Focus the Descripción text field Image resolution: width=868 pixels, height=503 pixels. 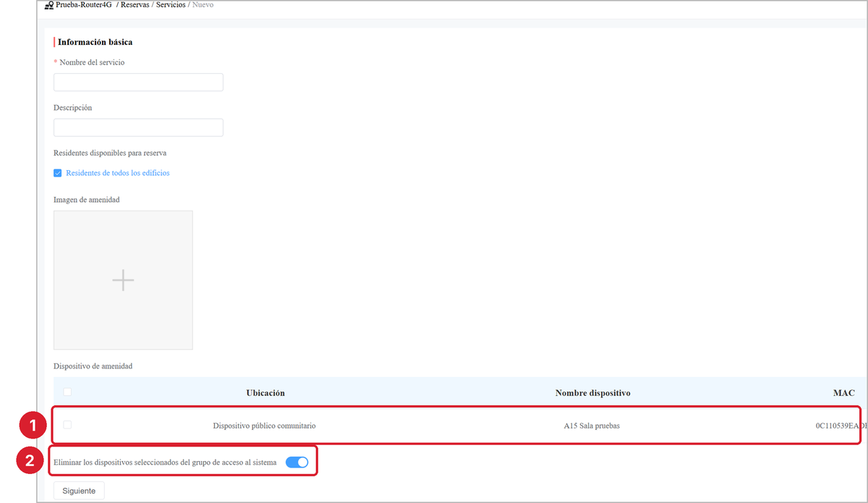point(138,127)
